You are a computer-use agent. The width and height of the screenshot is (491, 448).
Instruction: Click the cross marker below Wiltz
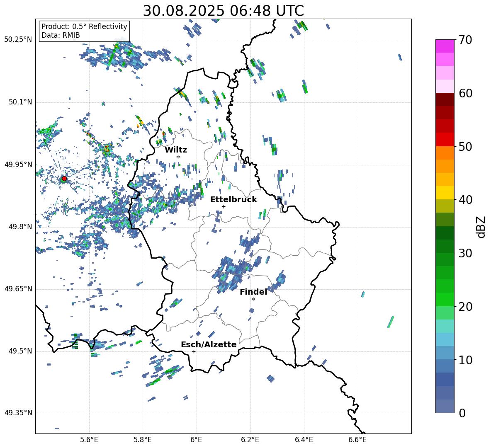click(178, 157)
